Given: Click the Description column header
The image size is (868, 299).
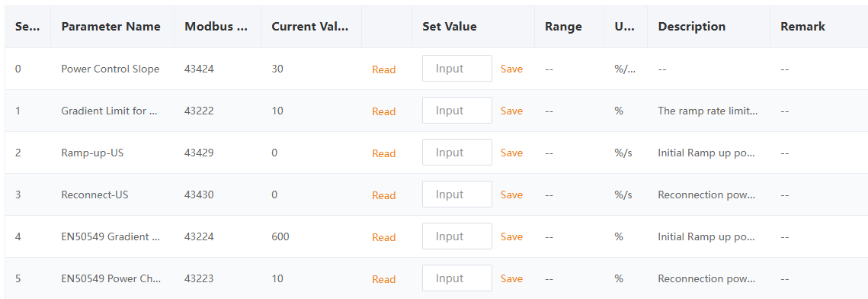Looking at the screenshot, I should coord(691,27).
